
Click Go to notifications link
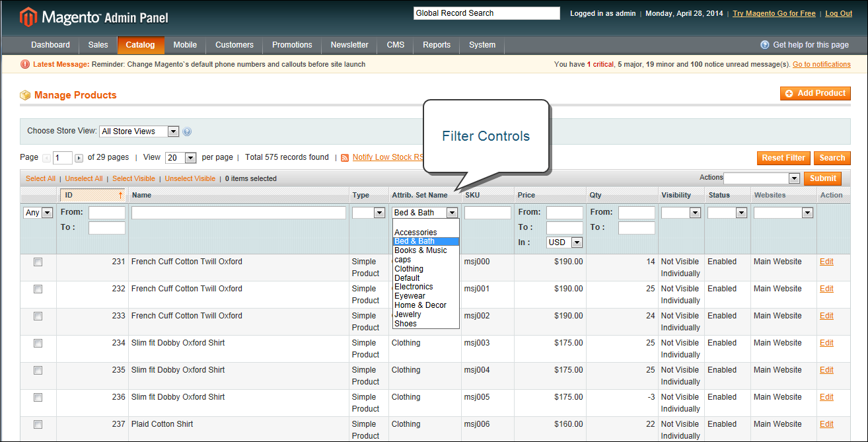(x=822, y=64)
